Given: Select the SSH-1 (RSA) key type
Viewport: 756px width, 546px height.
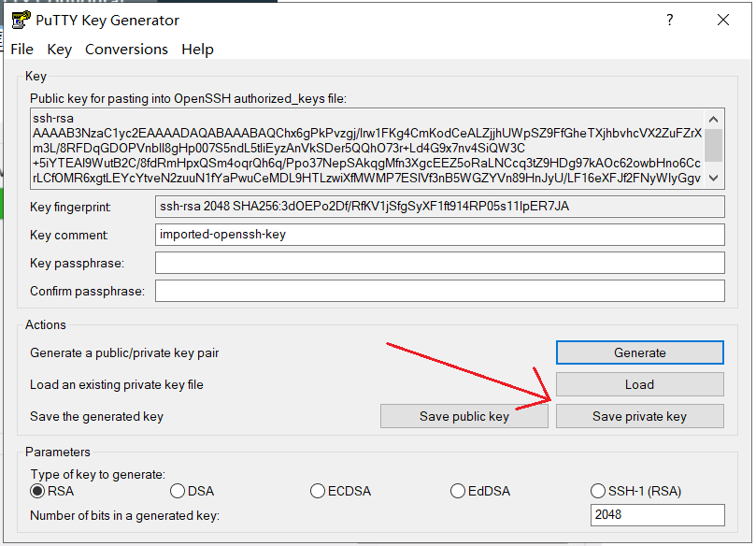Looking at the screenshot, I should 636,491.
